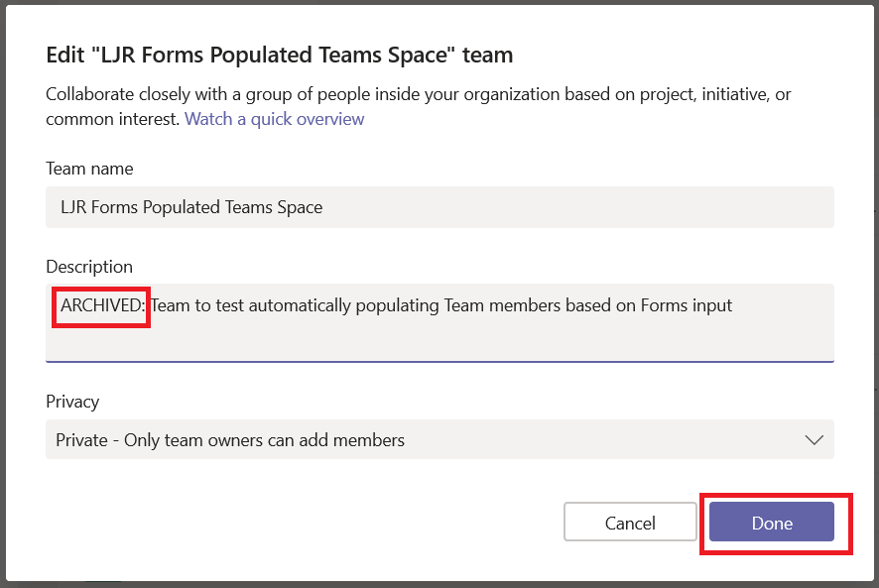Click the empty second line of Description box
The height and width of the screenshot is (588, 879).
click(439, 339)
